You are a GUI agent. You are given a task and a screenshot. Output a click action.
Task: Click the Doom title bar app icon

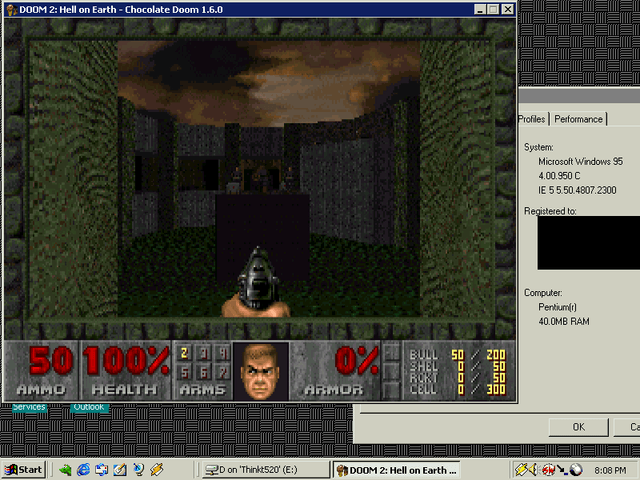click(x=11, y=9)
